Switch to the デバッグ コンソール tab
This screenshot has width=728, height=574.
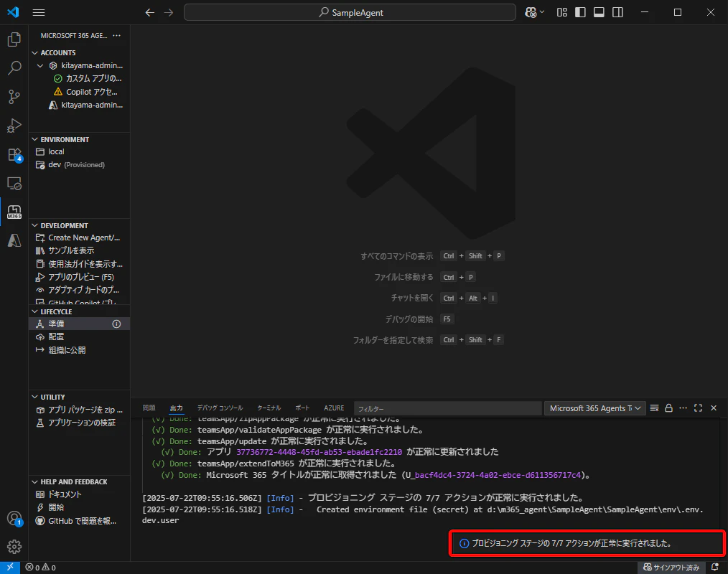[x=220, y=408]
